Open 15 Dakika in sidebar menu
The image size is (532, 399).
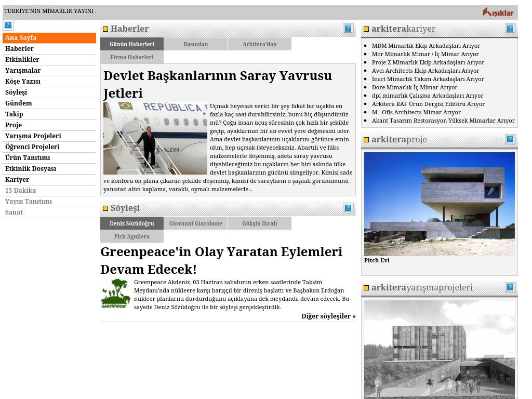(49, 190)
